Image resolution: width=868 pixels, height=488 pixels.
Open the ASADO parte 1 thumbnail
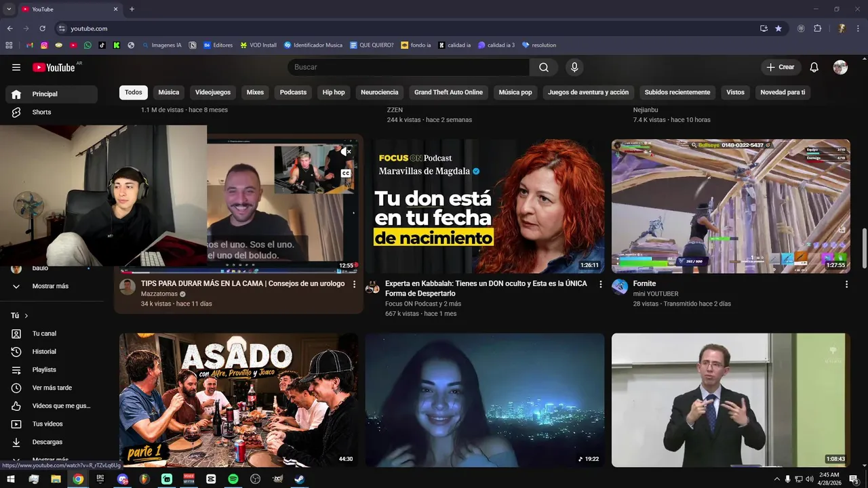pyautogui.click(x=239, y=400)
